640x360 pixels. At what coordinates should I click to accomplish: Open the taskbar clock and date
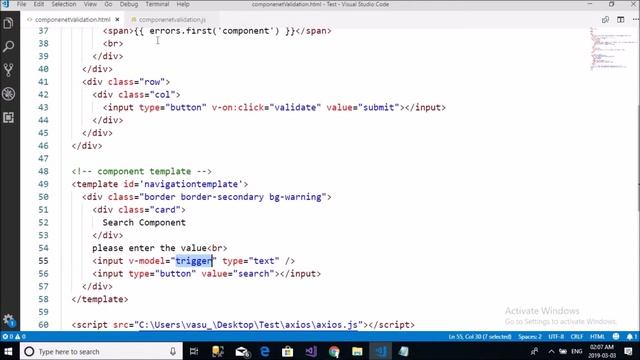602,351
